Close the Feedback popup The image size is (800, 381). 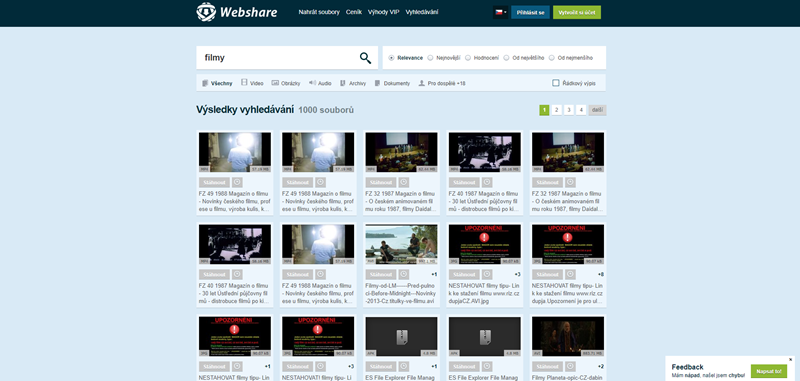pos(790,360)
